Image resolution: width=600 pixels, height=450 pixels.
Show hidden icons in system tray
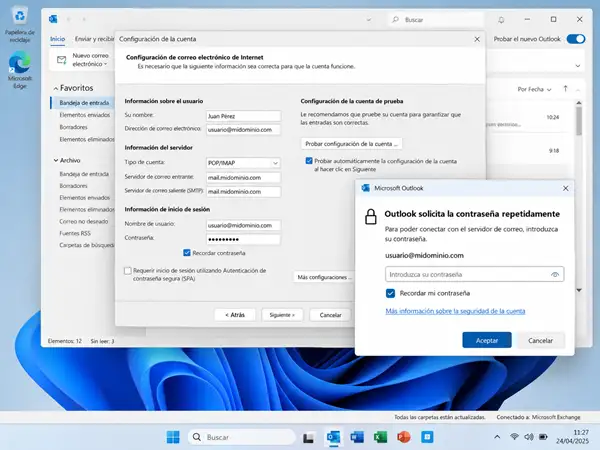(x=497, y=437)
